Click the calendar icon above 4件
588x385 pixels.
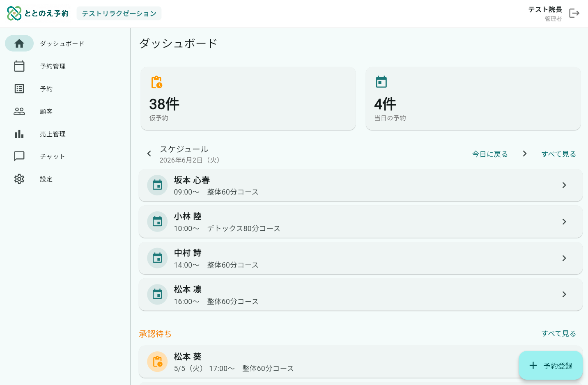(x=381, y=82)
